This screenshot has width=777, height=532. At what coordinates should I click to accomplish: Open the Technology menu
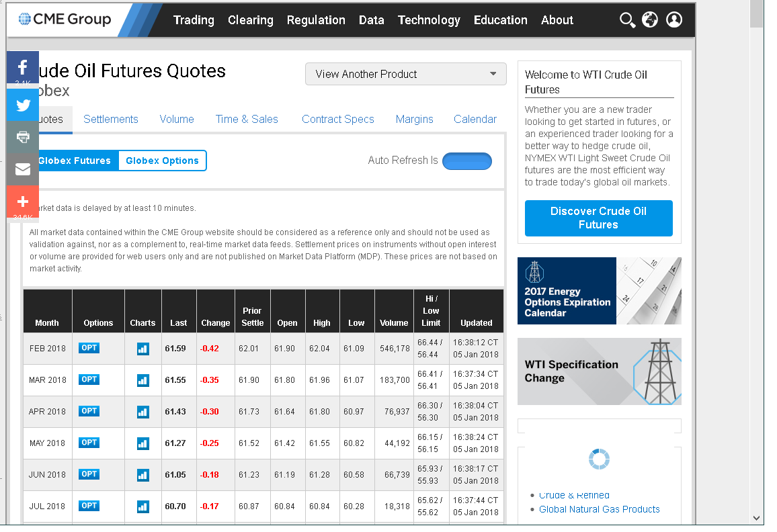[x=429, y=19]
